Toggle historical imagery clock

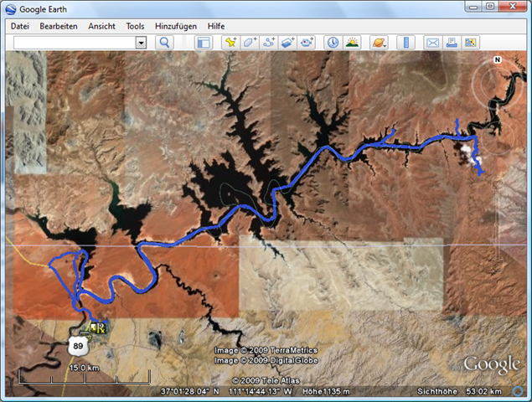point(333,42)
